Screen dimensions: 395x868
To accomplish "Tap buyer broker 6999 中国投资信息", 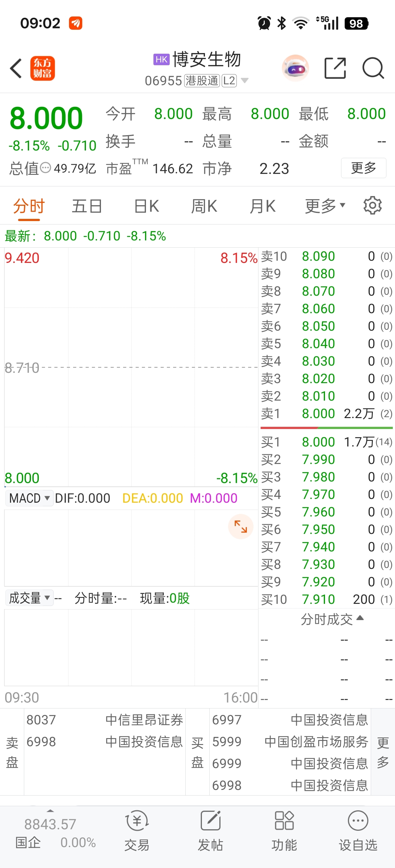I will point(290,763).
